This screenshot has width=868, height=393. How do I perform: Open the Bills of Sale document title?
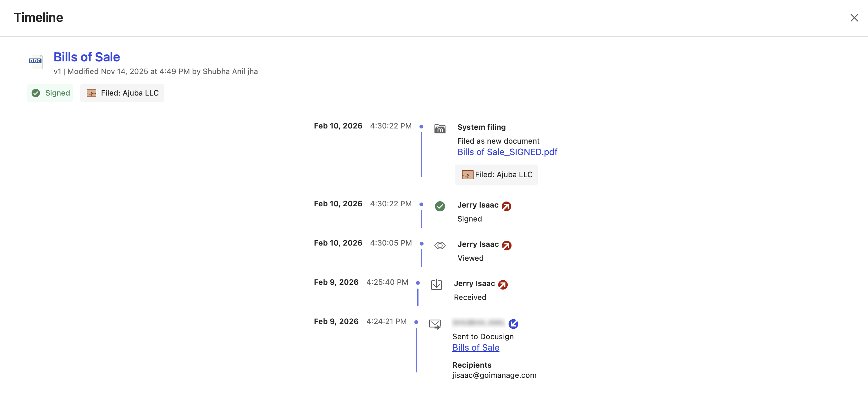(x=87, y=57)
